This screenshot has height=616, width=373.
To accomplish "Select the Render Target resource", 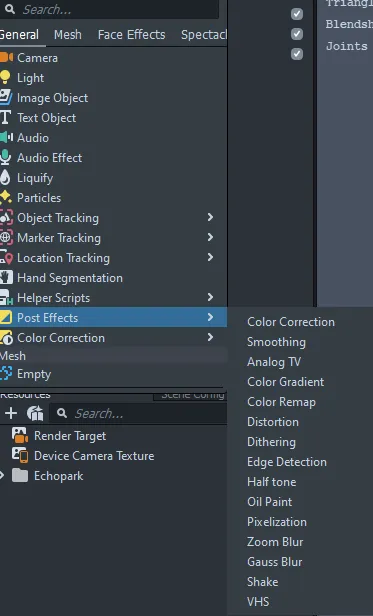I will coord(70,436).
